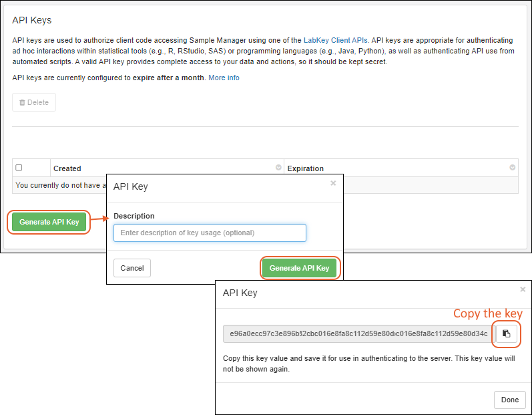The height and width of the screenshot is (415, 532).
Task: Open the Created column dropdown arrow
Action: point(278,168)
